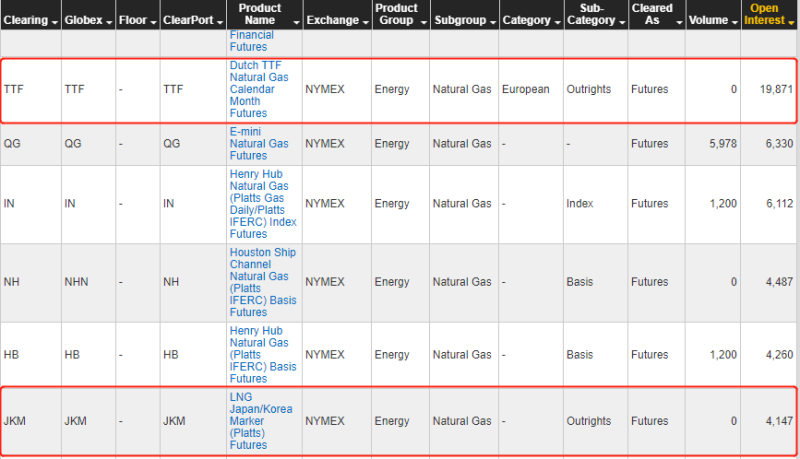800x459 pixels.
Task: Open Dutch TTF Natural Gas Calendar Month Futures
Action: point(259,89)
